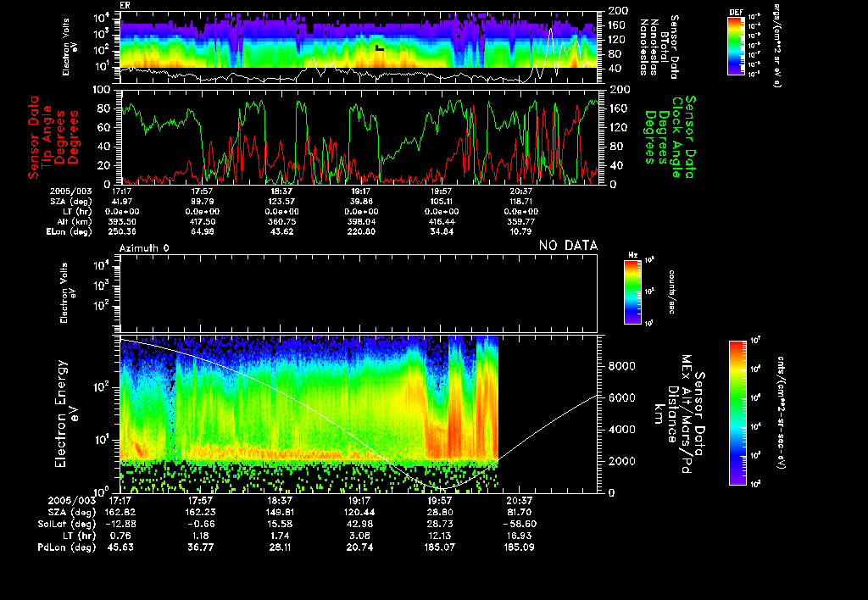Select SolLat value -0.66
The height and width of the screenshot is (600, 868).
pyautogui.click(x=200, y=524)
